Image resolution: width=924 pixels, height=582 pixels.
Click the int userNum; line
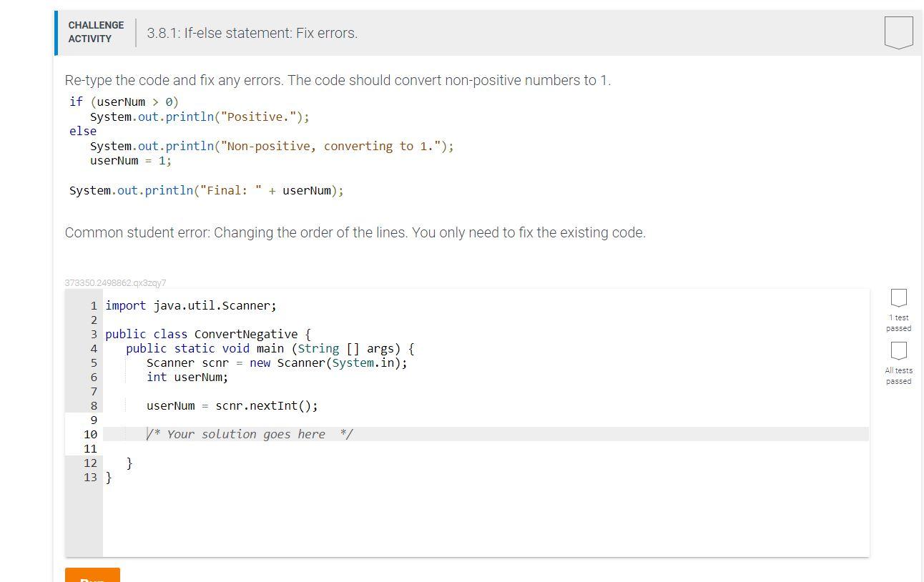(x=186, y=377)
